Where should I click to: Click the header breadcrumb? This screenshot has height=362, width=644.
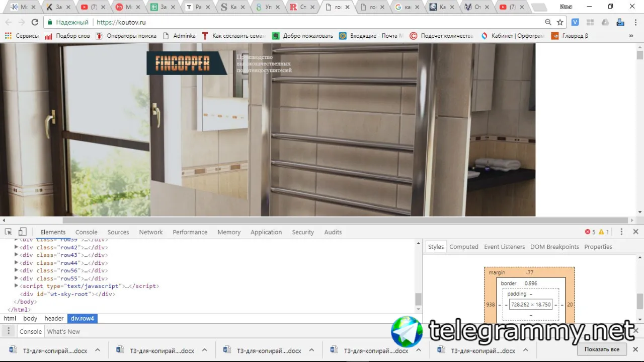pos(54,318)
